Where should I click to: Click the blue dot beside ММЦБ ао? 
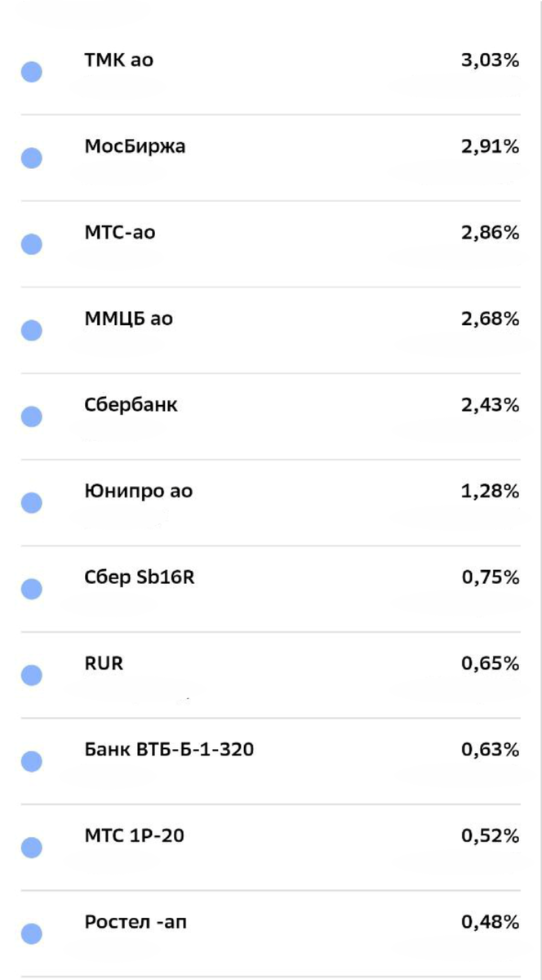pyautogui.click(x=31, y=331)
